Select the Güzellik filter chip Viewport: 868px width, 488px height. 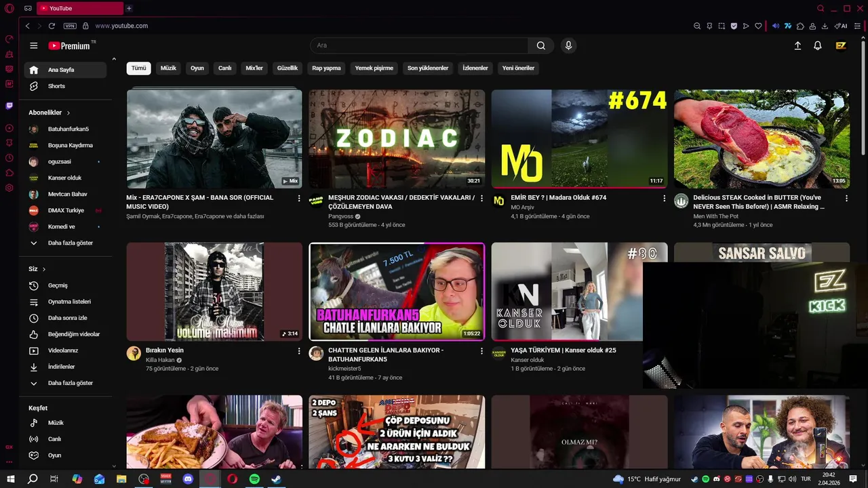(288, 68)
